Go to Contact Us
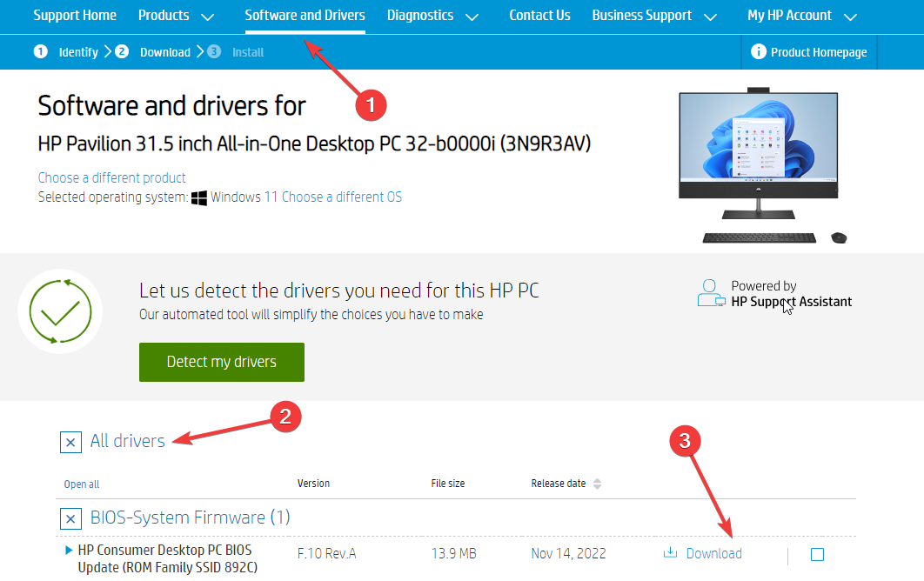 pyautogui.click(x=539, y=16)
